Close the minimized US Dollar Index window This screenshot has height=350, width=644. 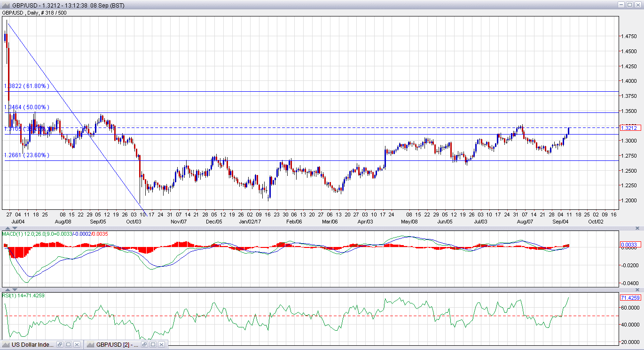[x=76, y=345]
